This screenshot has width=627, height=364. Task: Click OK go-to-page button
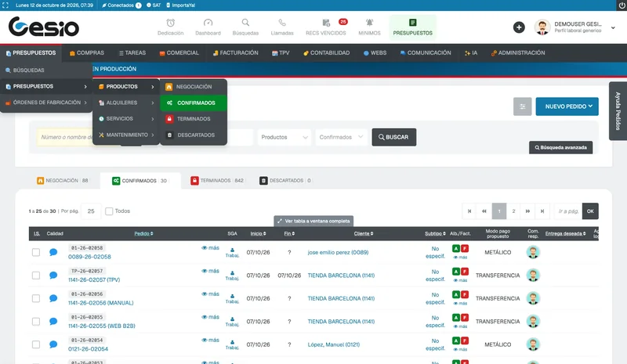pyautogui.click(x=590, y=211)
